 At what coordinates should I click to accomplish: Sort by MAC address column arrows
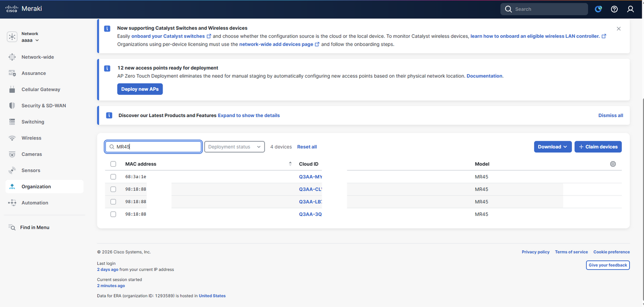pos(290,164)
